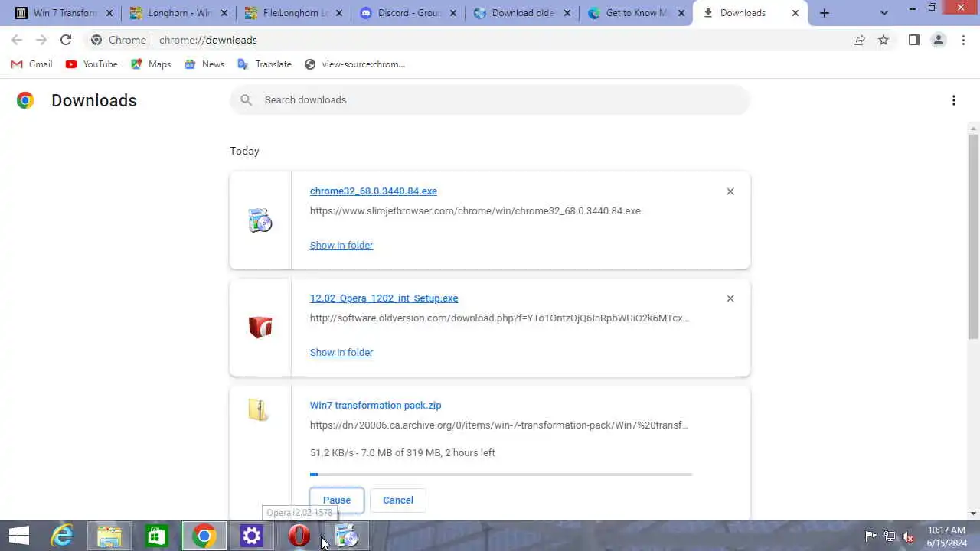Select Chrome taskbar icon
This screenshot has width=980, height=551.
coord(204,536)
